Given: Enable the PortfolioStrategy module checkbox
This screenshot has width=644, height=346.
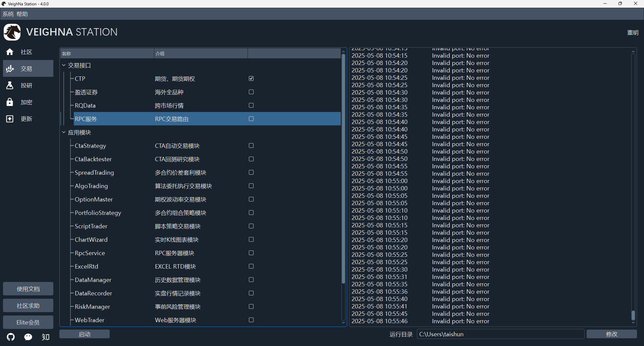Looking at the screenshot, I should coord(251,213).
